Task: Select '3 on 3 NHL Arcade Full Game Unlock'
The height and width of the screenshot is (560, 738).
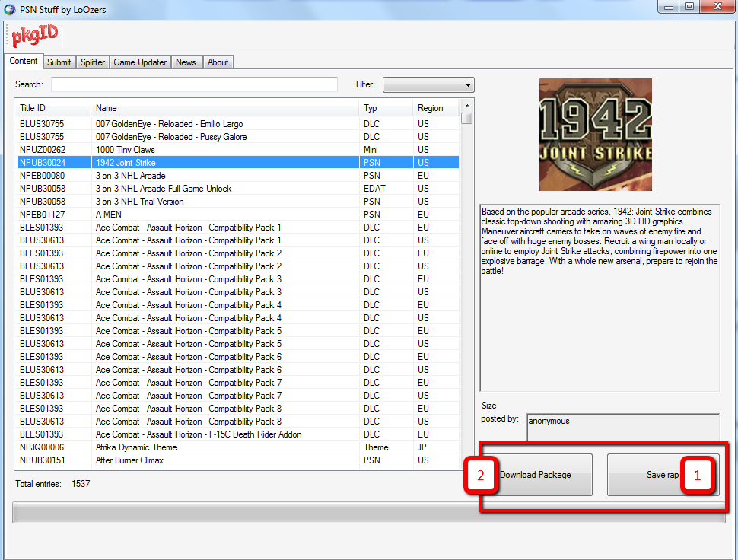Action: click(237, 189)
